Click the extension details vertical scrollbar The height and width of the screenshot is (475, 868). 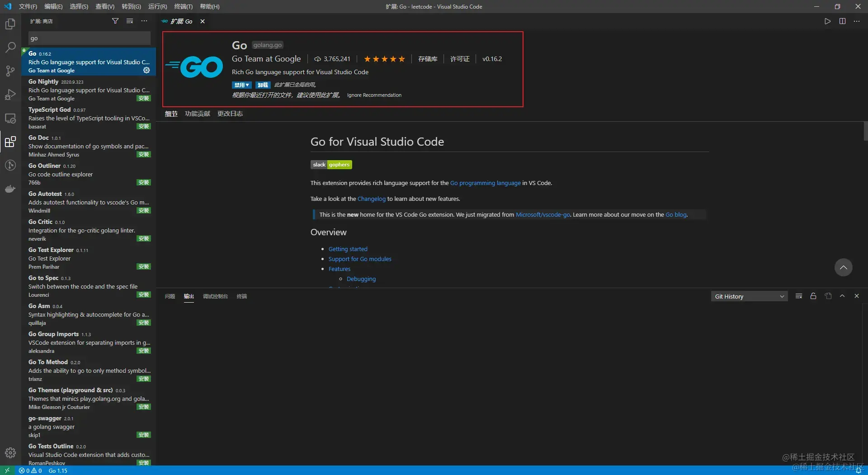[865, 131]
